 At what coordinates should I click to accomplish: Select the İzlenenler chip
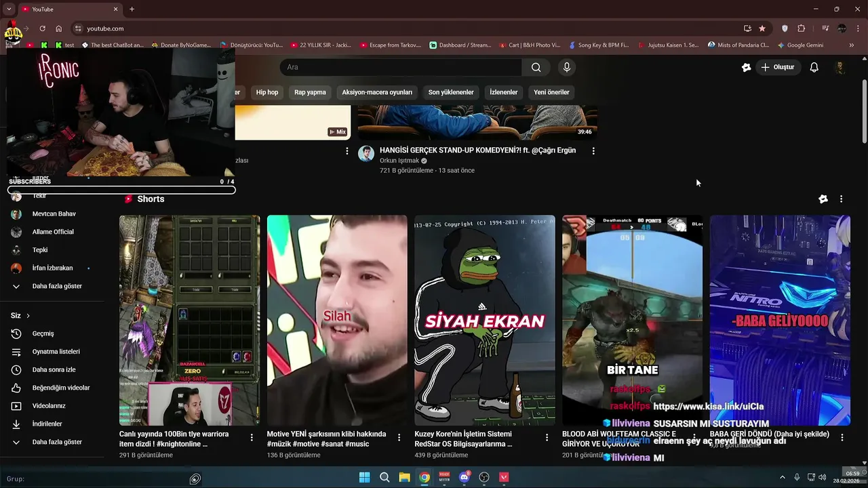point(504,92)
